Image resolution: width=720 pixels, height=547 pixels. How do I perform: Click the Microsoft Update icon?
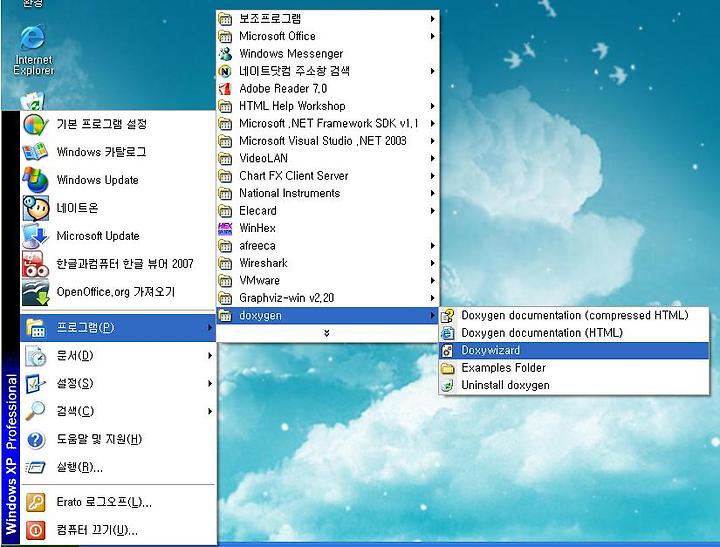(35, 236)
